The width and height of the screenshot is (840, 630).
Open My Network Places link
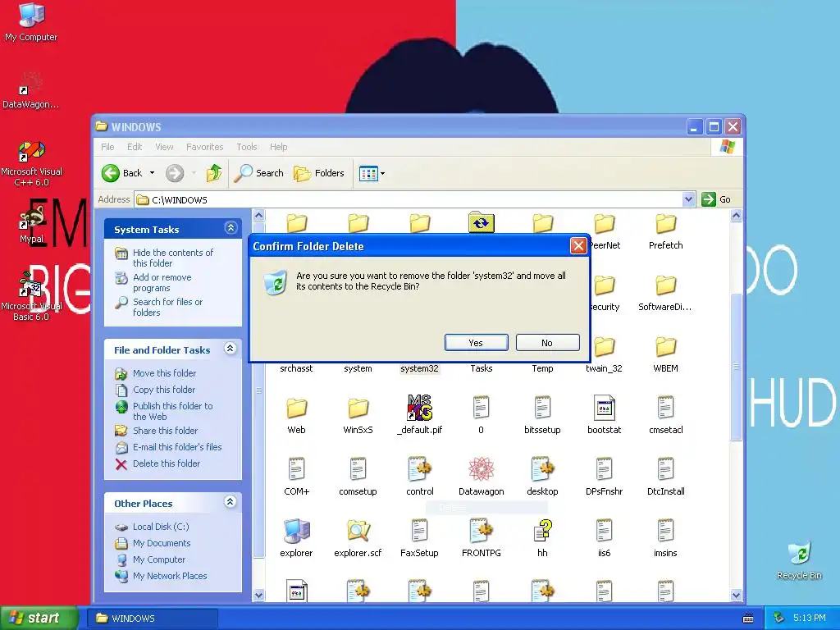(x=170, y=576)
